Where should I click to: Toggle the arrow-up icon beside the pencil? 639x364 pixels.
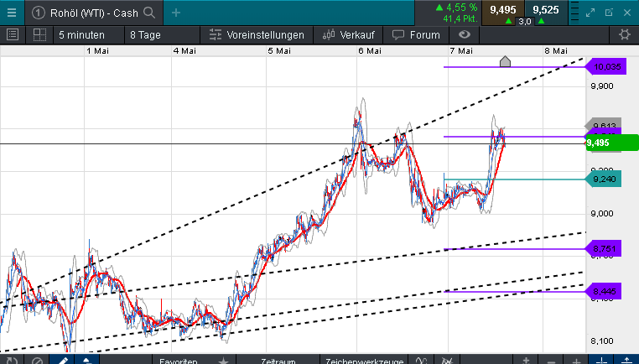click(x=87, y=361)
